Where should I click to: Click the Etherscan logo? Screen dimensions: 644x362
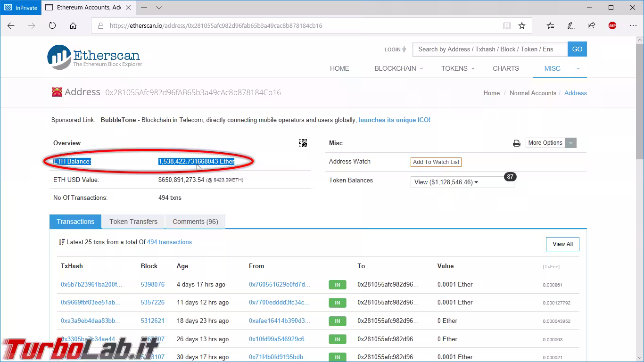coord(95,57)
